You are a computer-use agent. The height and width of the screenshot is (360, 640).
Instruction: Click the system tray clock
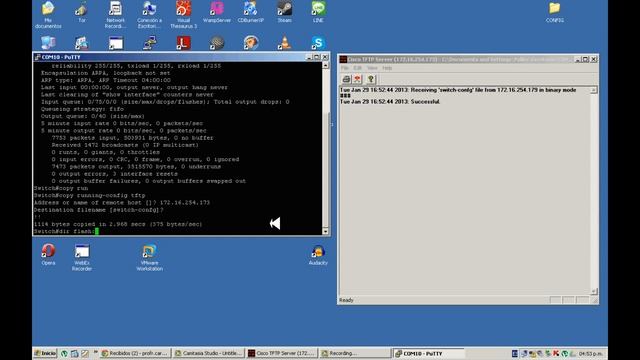[x=591, y=353]
